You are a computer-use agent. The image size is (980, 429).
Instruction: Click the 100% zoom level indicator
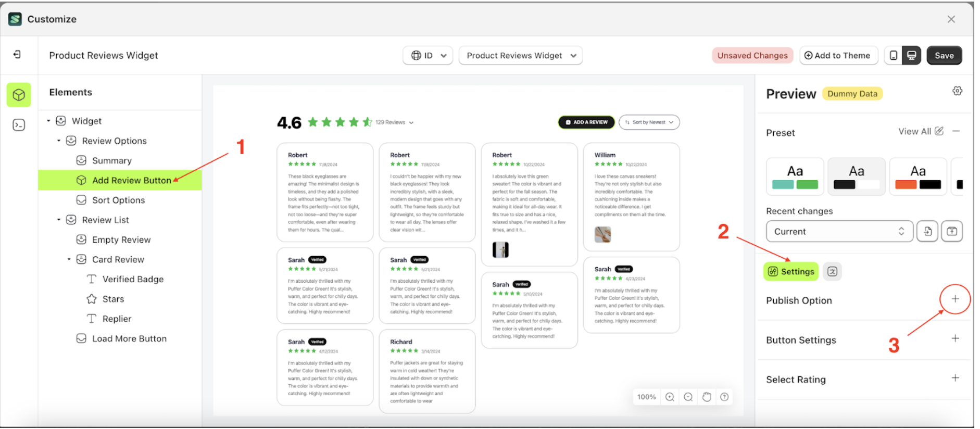click(x=646, y=397)
